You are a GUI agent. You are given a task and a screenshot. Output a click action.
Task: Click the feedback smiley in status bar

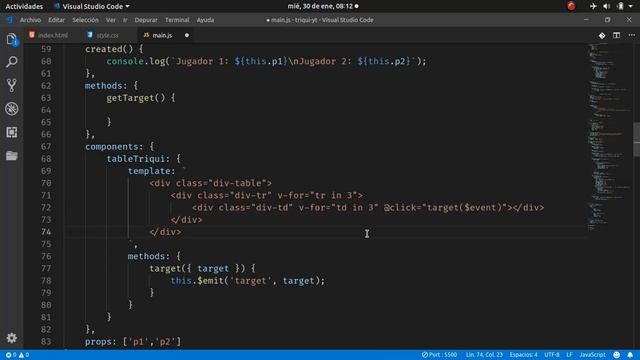pyautogui.click(x=617, y=355)
